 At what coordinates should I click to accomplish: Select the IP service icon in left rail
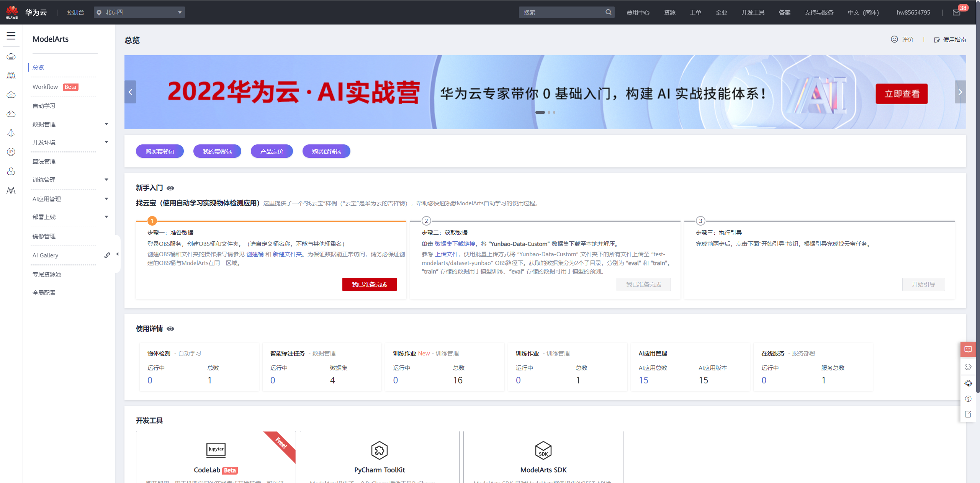pyautogui.click(x=11, y=152)
